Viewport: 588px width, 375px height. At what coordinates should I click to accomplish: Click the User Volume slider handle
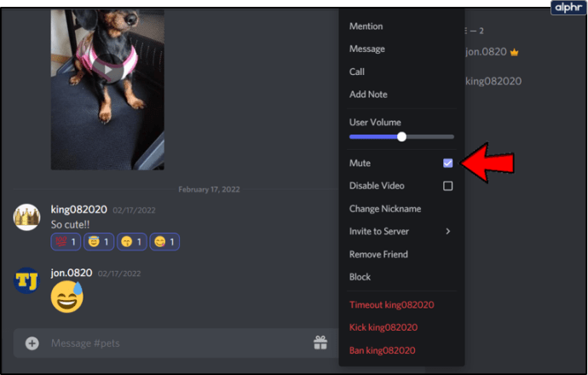401,137
